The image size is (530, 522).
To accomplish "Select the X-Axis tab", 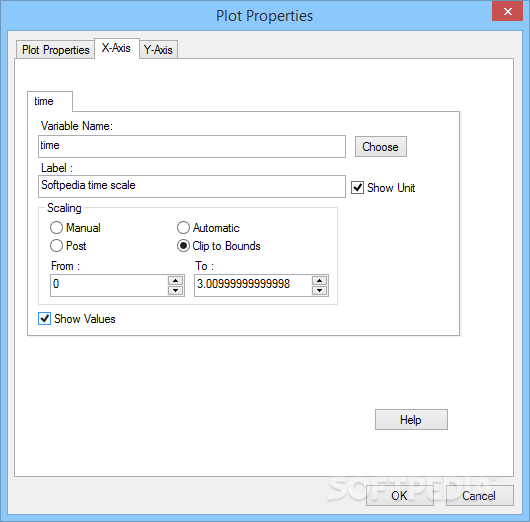I will pyautogui.click(x=116, y=48).
